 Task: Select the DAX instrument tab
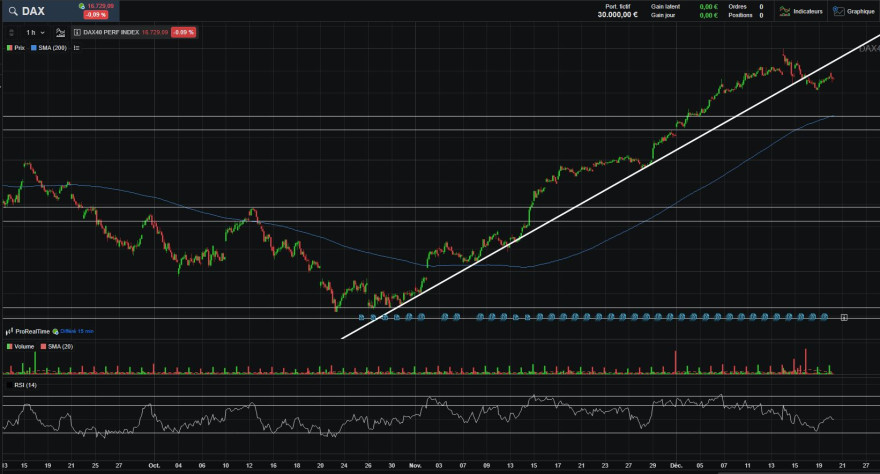click(40, 11)
